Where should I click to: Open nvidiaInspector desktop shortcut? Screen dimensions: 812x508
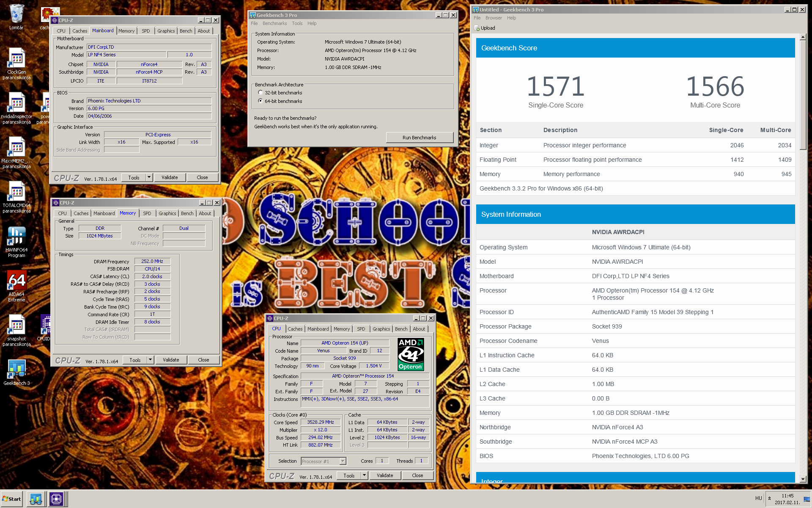pos(16,108)
